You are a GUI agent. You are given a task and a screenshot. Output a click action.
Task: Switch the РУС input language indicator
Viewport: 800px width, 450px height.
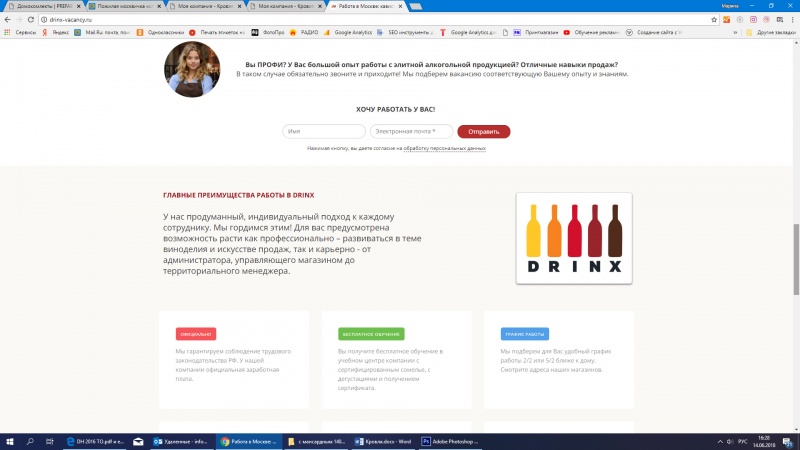click(x=743, y=441)
